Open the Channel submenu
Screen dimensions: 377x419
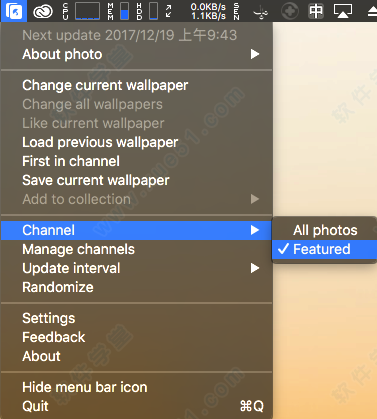click(136, 230)
